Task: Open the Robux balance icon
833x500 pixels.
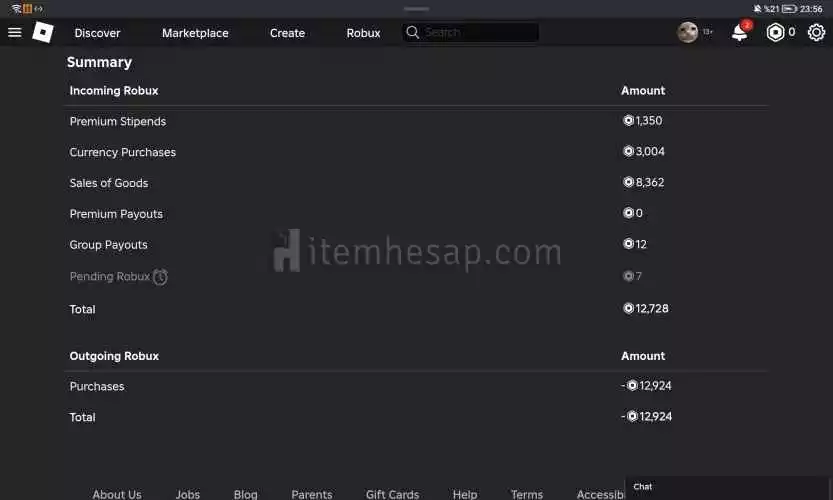Action: point(776,32)
